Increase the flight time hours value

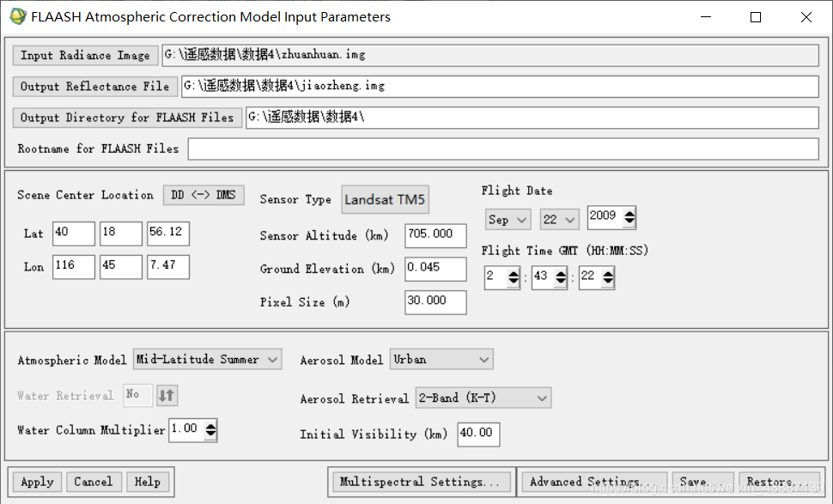pos(514,274)
